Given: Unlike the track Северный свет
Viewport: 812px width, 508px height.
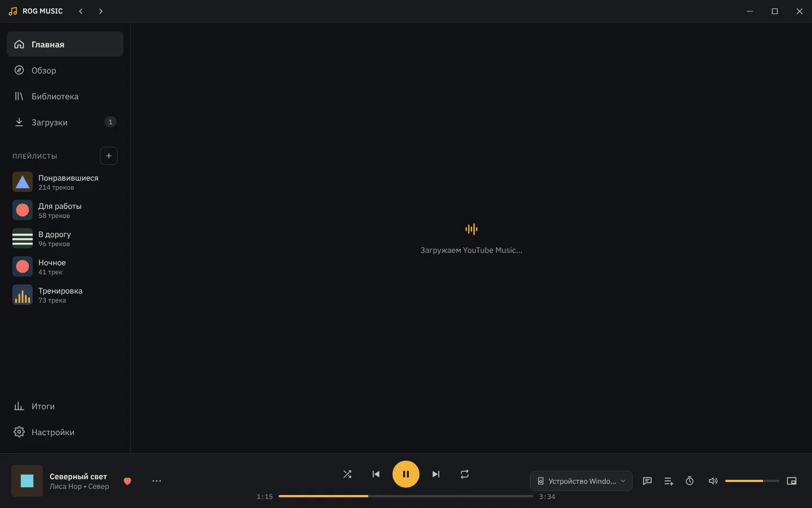Looking at the screenshot, I should click(x=127, y=481).
